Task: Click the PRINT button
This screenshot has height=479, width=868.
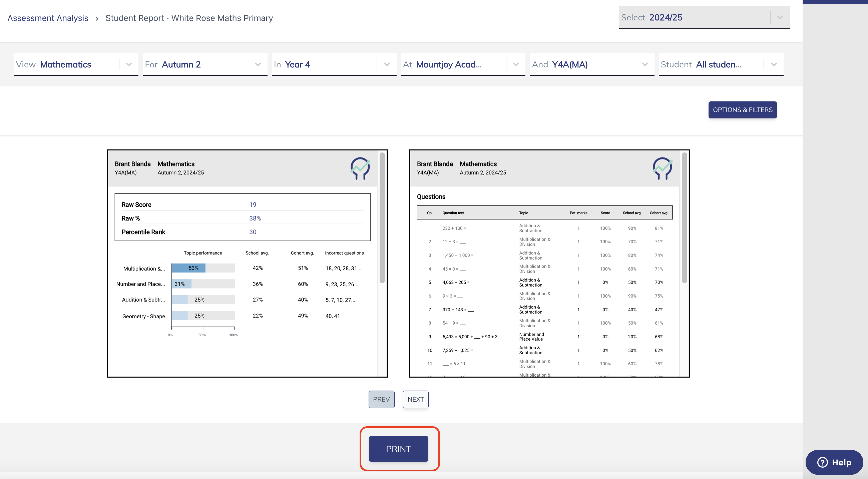Action: [399, 449]
